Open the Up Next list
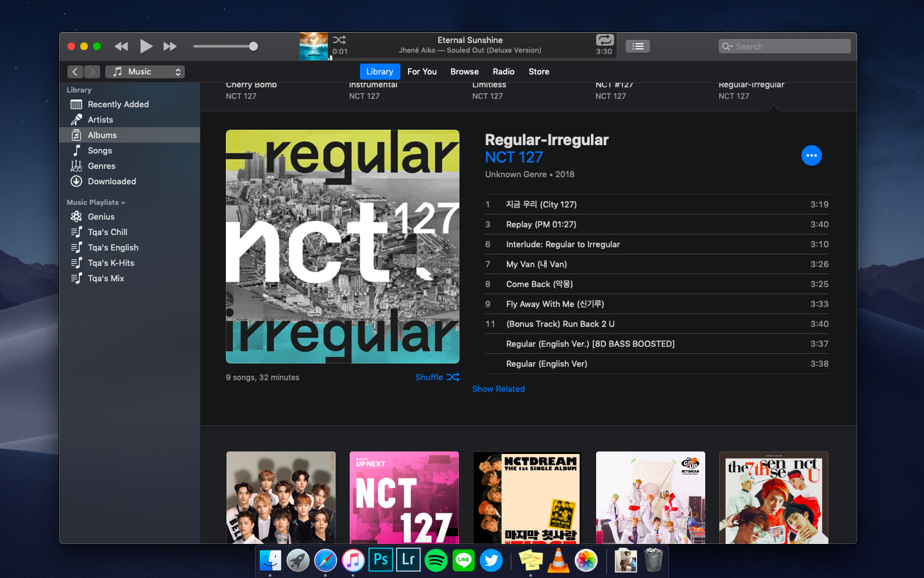The width and height of the screenshot is (924, 578). pos(638,46)
